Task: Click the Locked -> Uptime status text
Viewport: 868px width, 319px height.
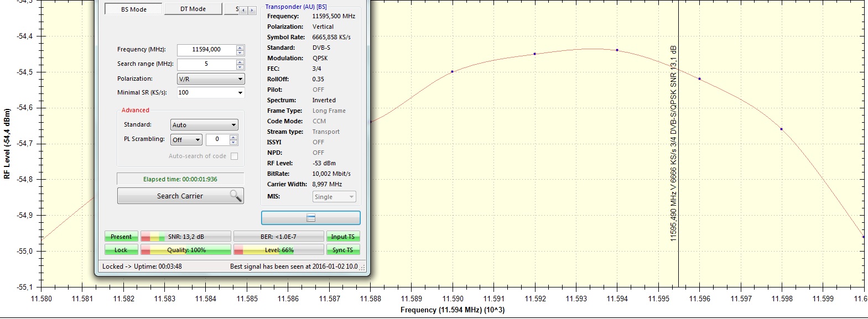Action: [x=142, y=266]
